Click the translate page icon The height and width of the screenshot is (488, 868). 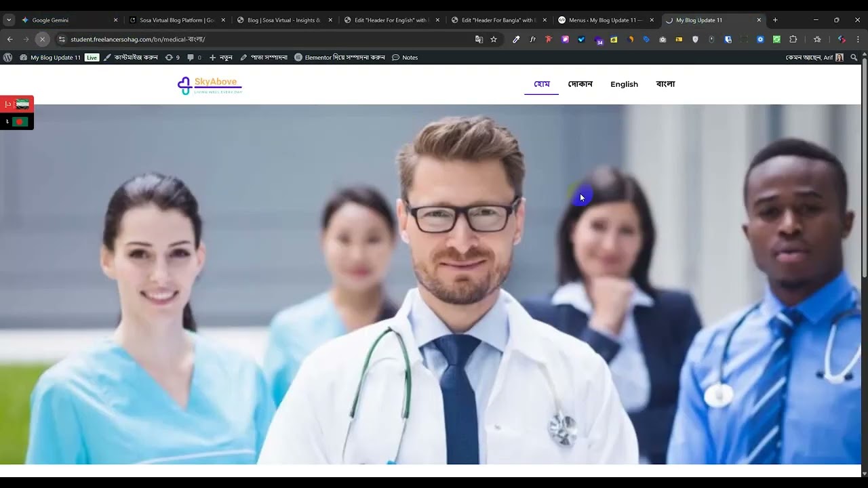479,39
